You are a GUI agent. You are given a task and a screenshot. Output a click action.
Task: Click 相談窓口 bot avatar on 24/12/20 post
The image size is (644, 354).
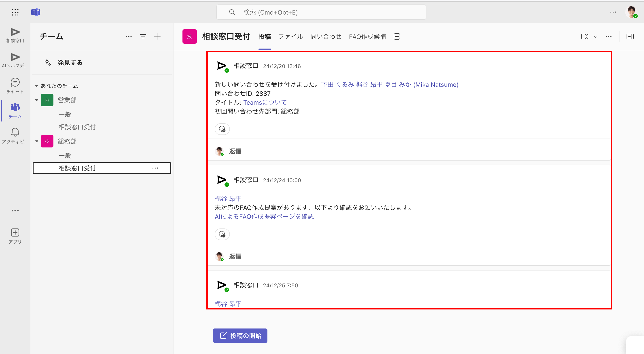tap(222, 66)
